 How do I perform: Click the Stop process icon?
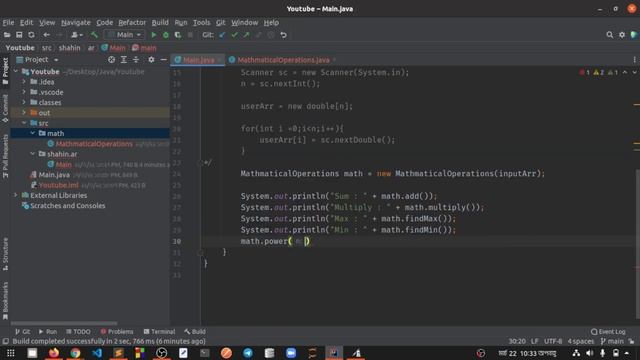190,35
